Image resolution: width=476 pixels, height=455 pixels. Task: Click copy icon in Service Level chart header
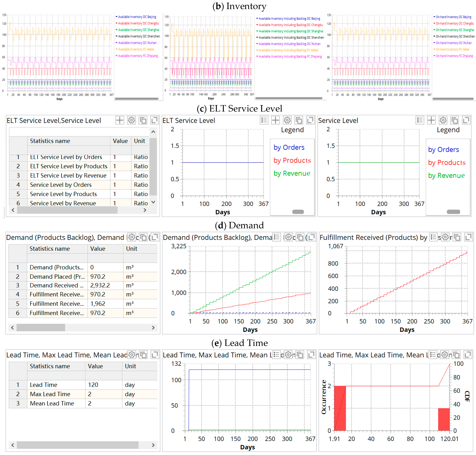(454, 120)
